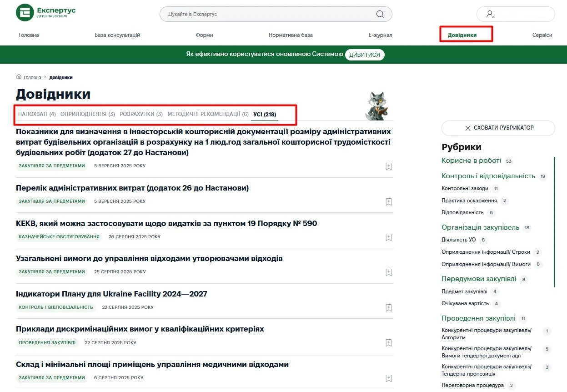Bookmark the КЕКВ article
567x392 pixels.
click(x=389, y=237)
